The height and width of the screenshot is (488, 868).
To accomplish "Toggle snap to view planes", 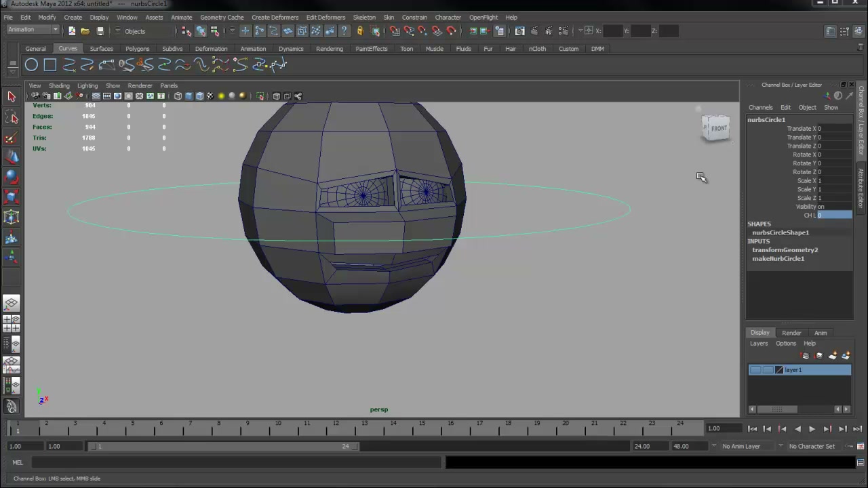I will 437,30.
